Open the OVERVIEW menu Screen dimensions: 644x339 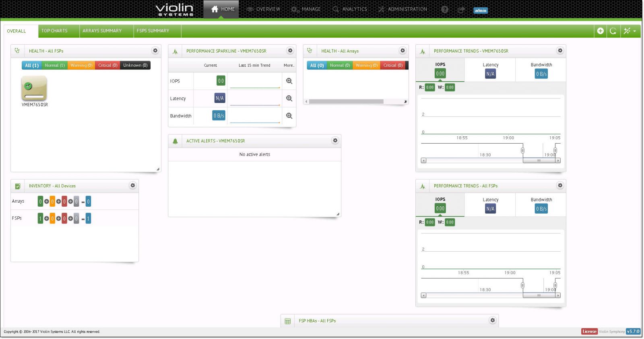(263, 9)
